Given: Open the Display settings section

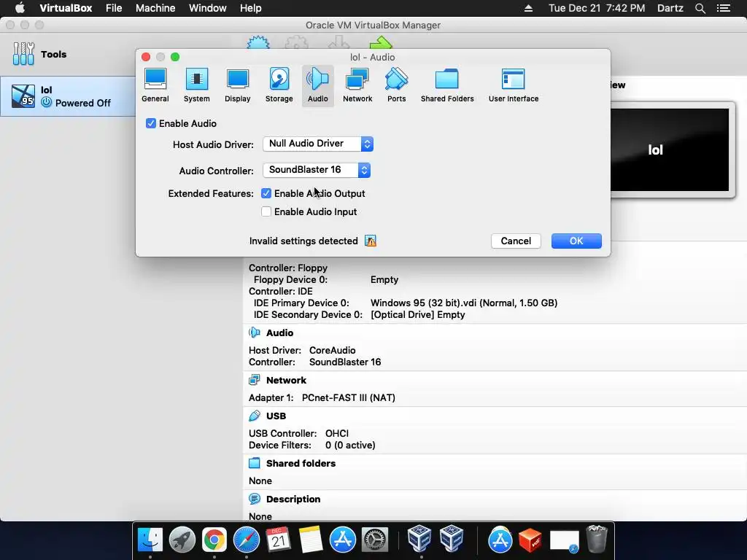Looking at the screenshot, I should click(x=237, y=86).
